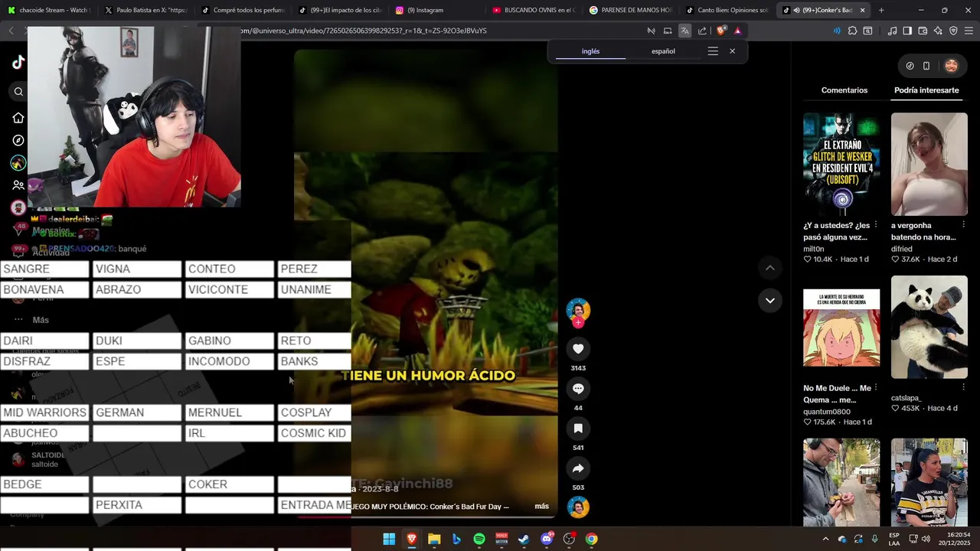Open phone app icon near profile avatar
The image size is (980, 551).
point(926,66)
